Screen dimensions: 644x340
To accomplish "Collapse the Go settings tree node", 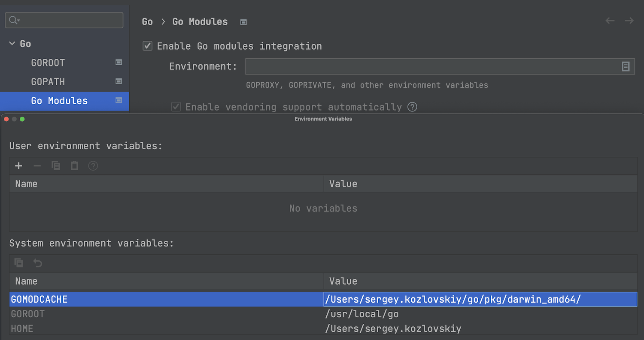I will click(x=12, y=44).
